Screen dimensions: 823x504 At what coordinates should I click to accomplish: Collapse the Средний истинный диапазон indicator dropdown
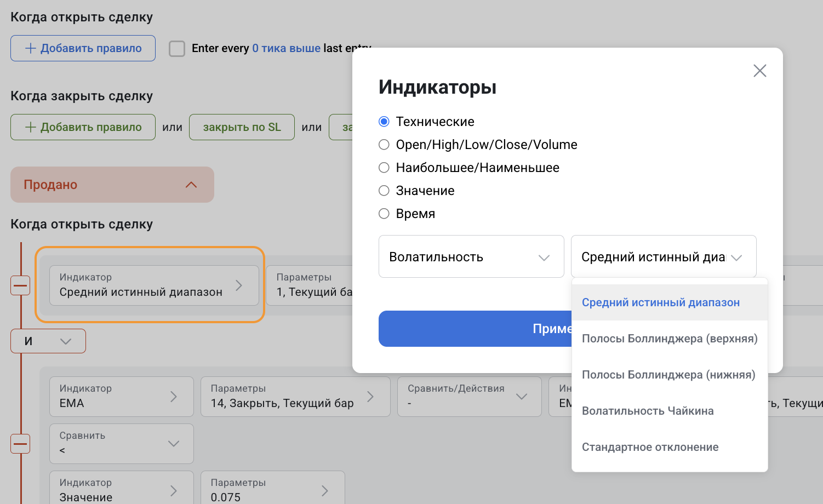tap(664, 256)
